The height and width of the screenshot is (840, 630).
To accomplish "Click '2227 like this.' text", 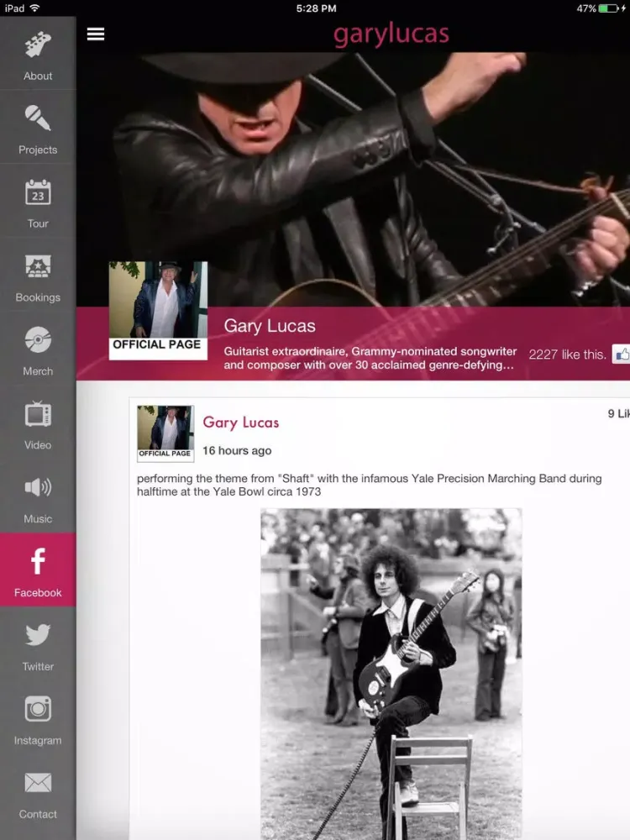I will [x=567, y=354].
